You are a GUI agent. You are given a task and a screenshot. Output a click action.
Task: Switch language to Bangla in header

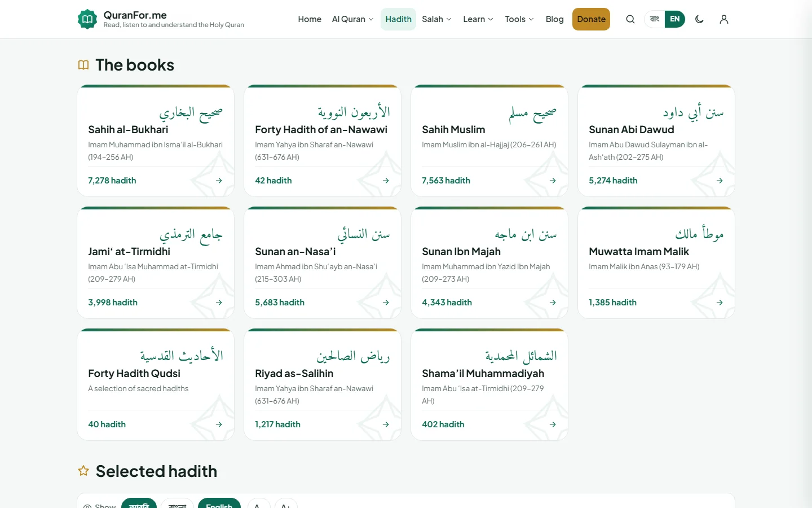click(655, 19)
